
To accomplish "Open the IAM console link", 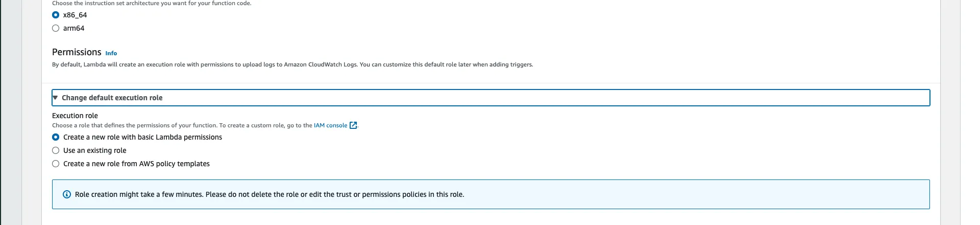I will (x=330, y=125).
